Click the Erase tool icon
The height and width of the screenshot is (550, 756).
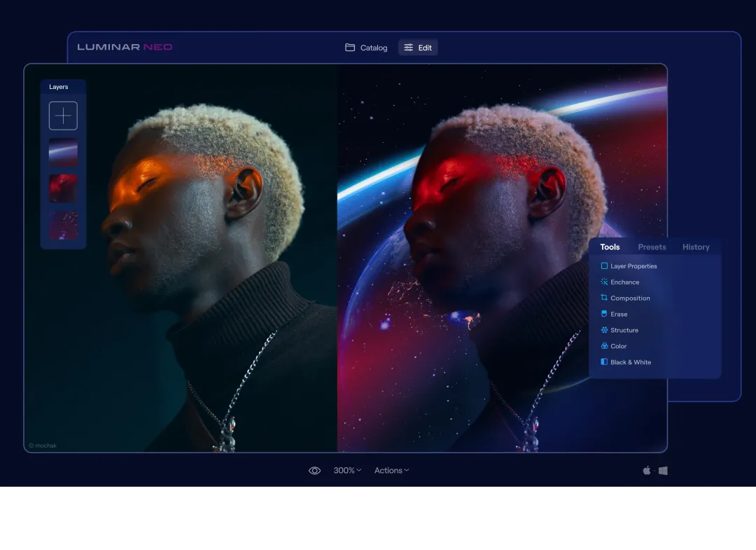[x=604, y=314]
